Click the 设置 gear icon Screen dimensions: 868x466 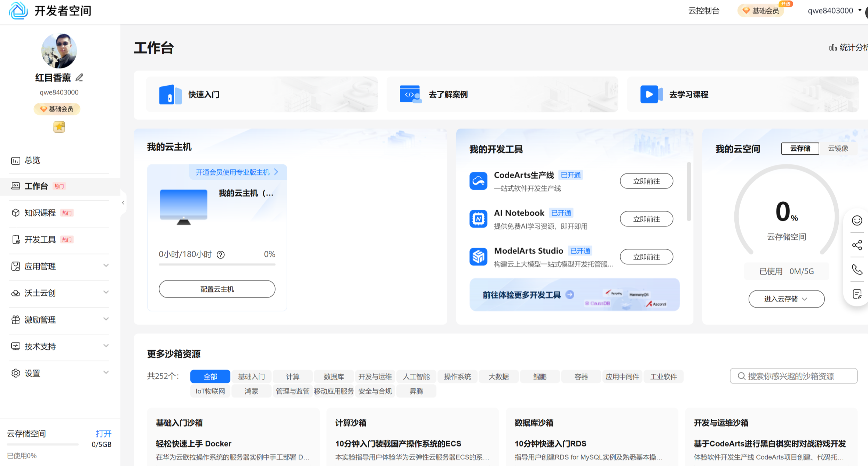[16, 373]
